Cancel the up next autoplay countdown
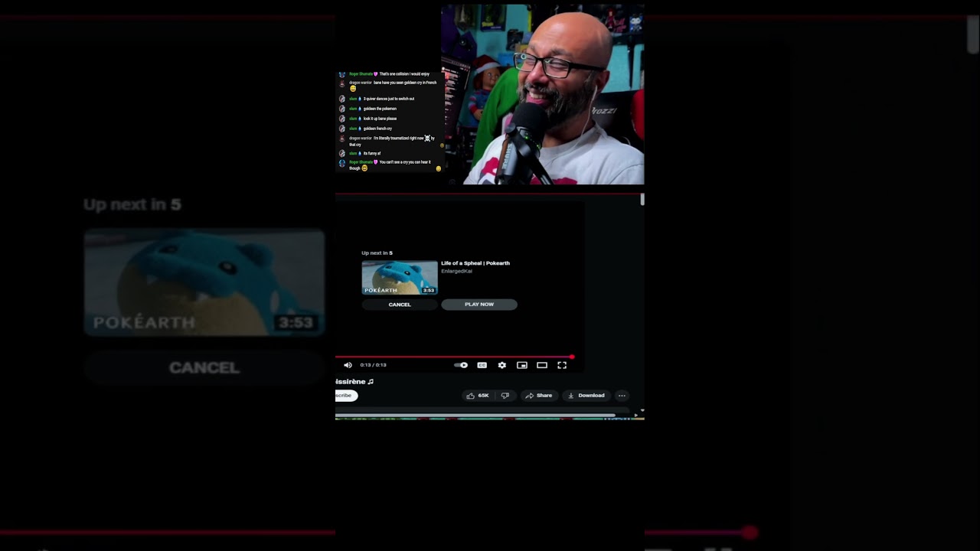The image size is (980, 551). click(400, 305)
